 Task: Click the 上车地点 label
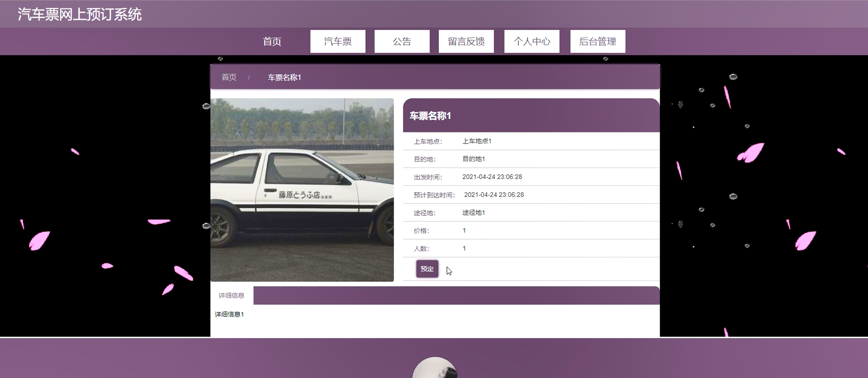click(x=428, y=141)
